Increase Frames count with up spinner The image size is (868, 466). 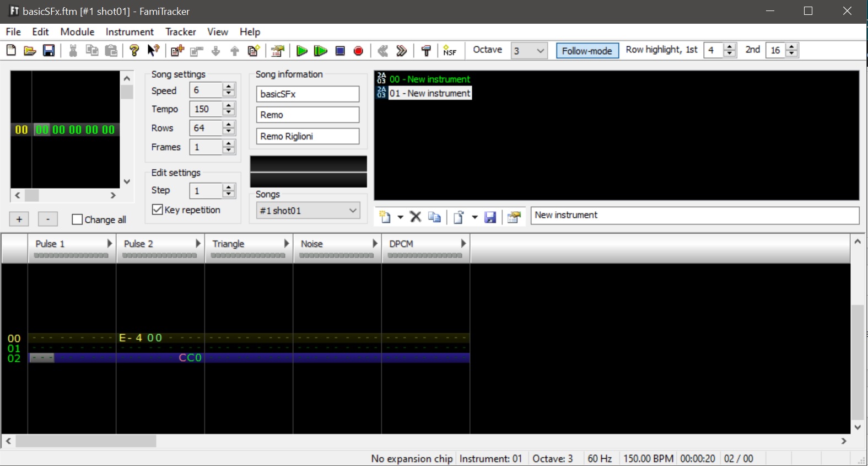tap(229, 143)
